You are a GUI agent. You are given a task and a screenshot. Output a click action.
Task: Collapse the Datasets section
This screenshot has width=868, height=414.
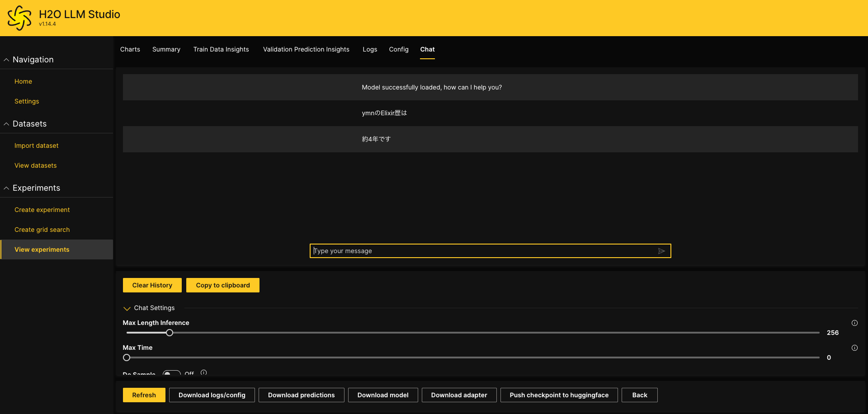point(6,124)
